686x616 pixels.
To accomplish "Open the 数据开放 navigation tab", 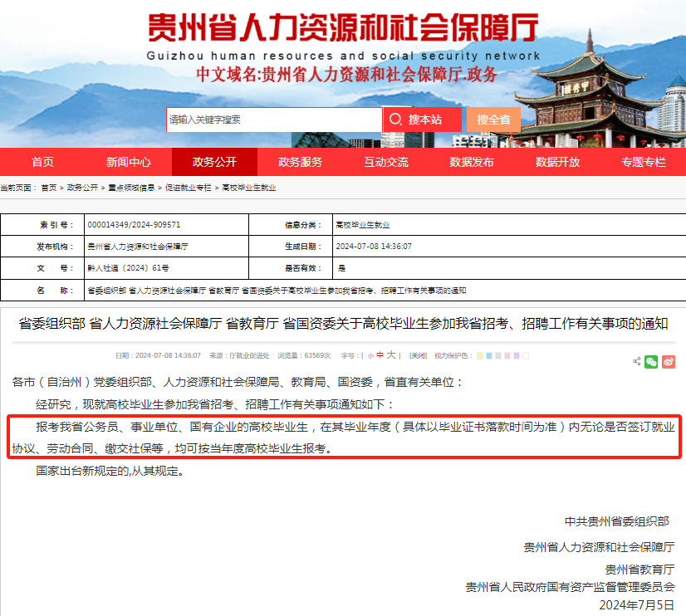I will click(x=557, y=162).
